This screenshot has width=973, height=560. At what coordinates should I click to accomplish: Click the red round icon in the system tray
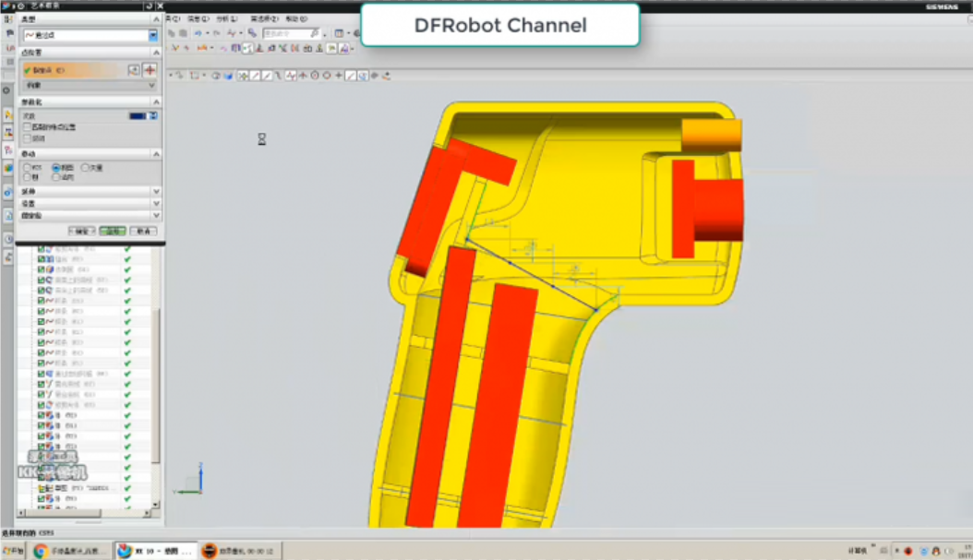pos(908,551)
